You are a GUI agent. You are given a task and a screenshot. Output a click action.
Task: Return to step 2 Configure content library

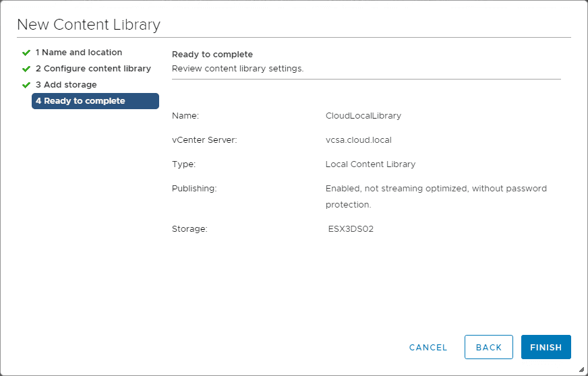pos(93,69)
